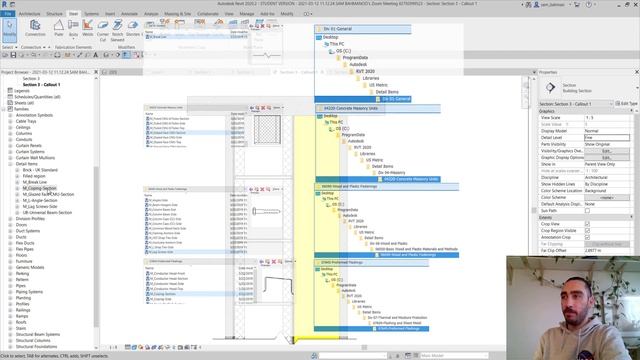Select Section 3 - Callout 1 view
The height and width of the screenshot is (360, 640).
[x=41, y=84]
